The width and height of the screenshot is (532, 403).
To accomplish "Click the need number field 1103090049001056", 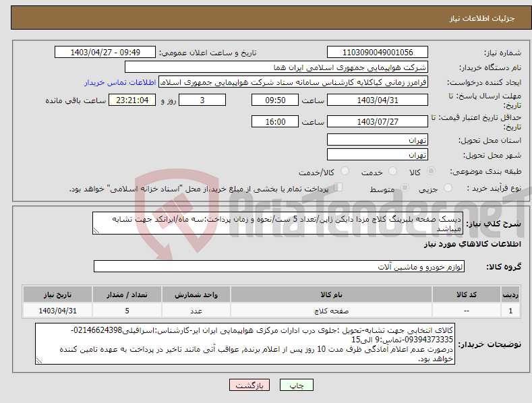I will (378, 53).
